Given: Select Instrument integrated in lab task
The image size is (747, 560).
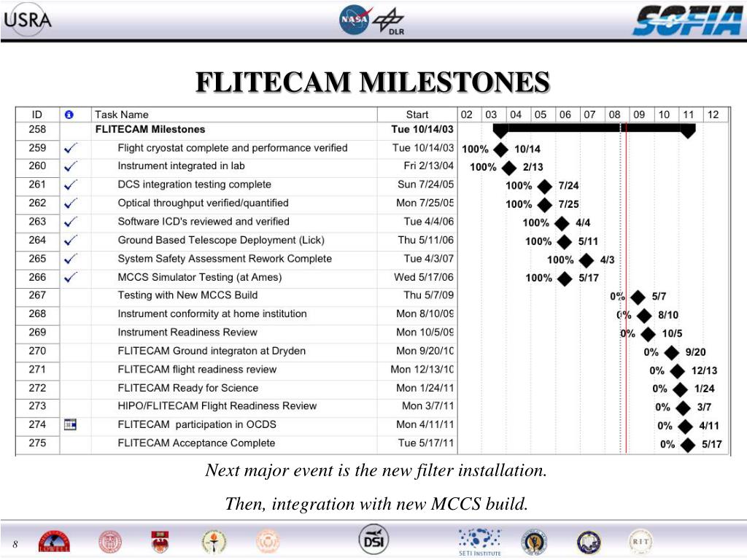Looking at the screenshot, I should [x=181, y=166].
